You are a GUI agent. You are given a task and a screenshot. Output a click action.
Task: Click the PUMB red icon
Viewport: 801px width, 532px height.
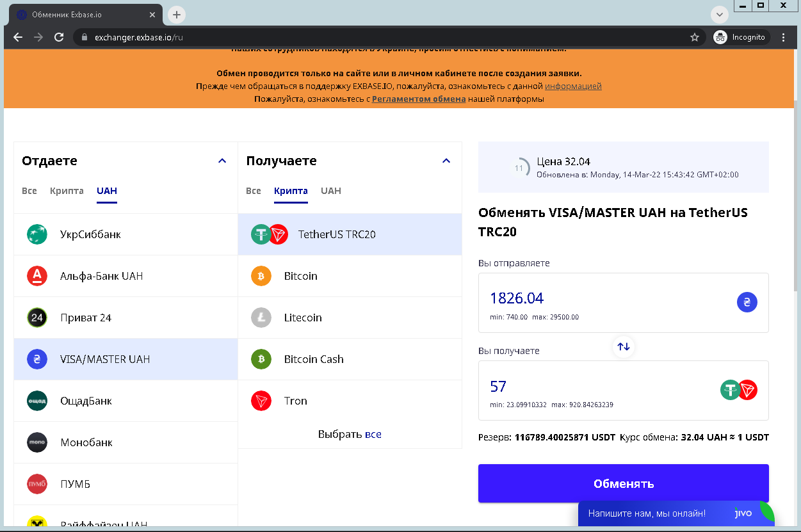(37, 484)
